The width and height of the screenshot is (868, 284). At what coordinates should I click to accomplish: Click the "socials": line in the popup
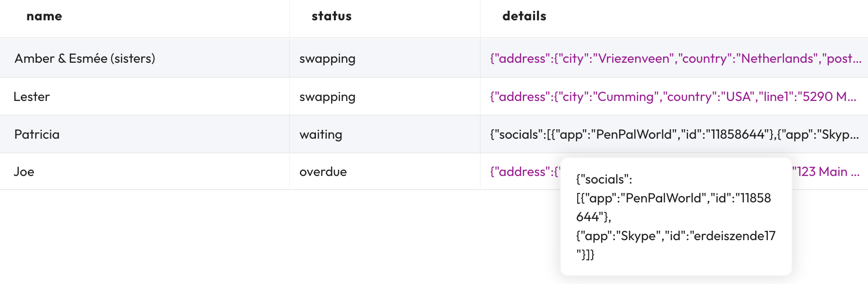604,179
